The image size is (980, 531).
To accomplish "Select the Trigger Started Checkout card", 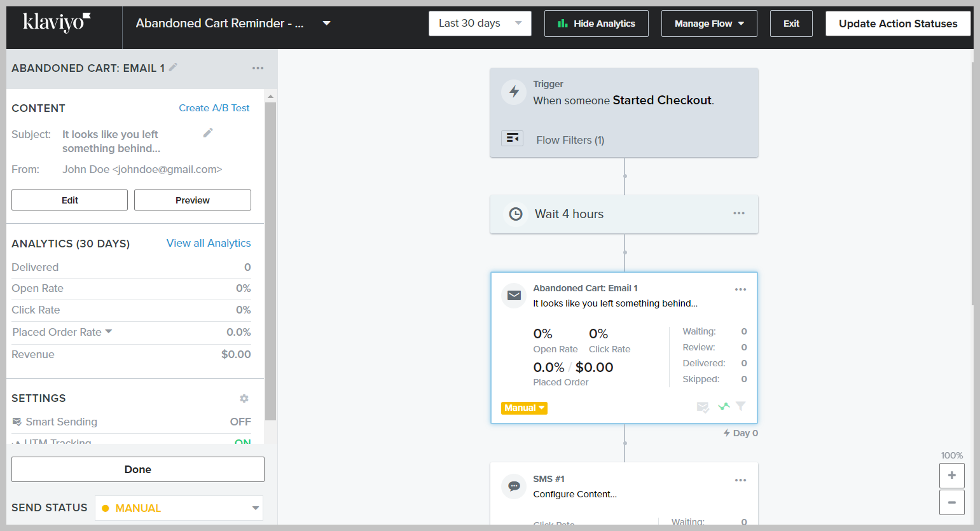I will (x=624, y=113).
